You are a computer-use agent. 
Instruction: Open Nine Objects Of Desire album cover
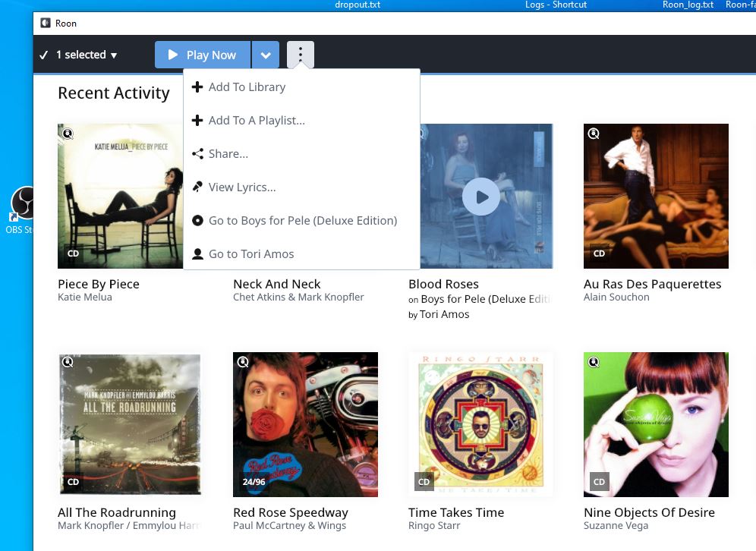point(656,424)
